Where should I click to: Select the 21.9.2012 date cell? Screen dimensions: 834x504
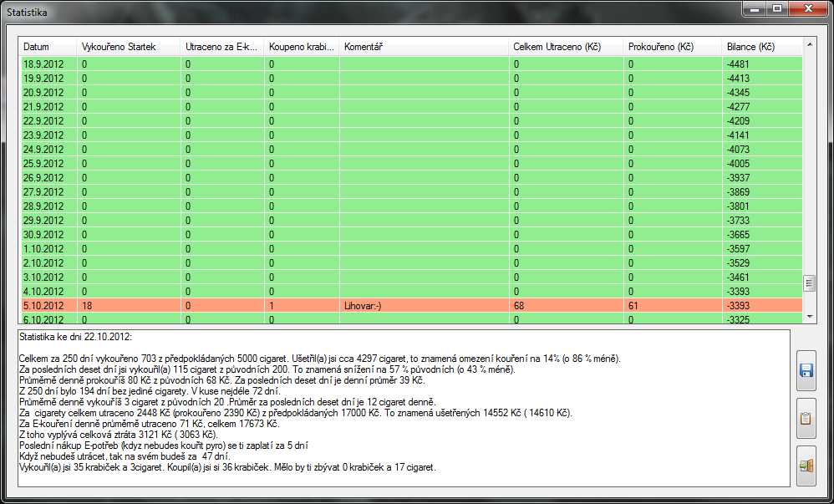(49, 106)
